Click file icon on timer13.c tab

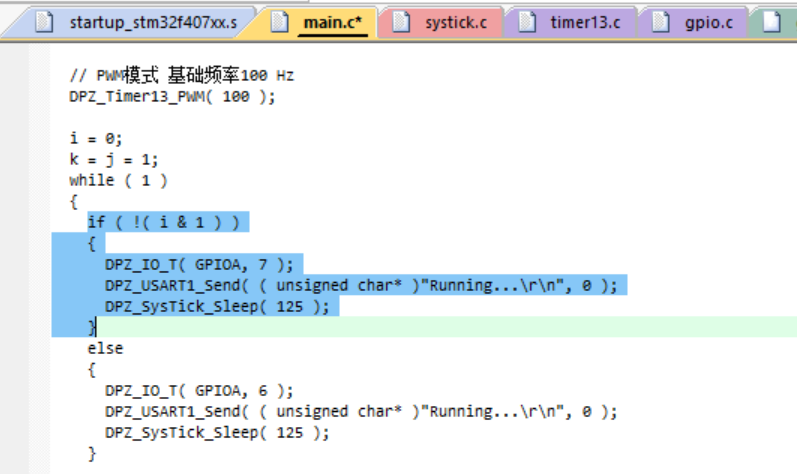pyautogui.click(x=527, y=22)
